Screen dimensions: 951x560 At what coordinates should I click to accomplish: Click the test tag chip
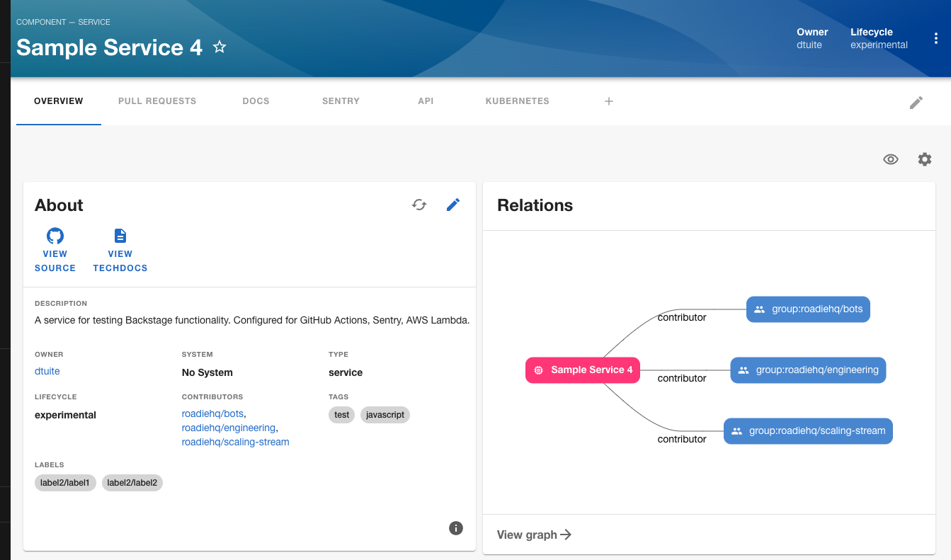(x=342, y=415)
